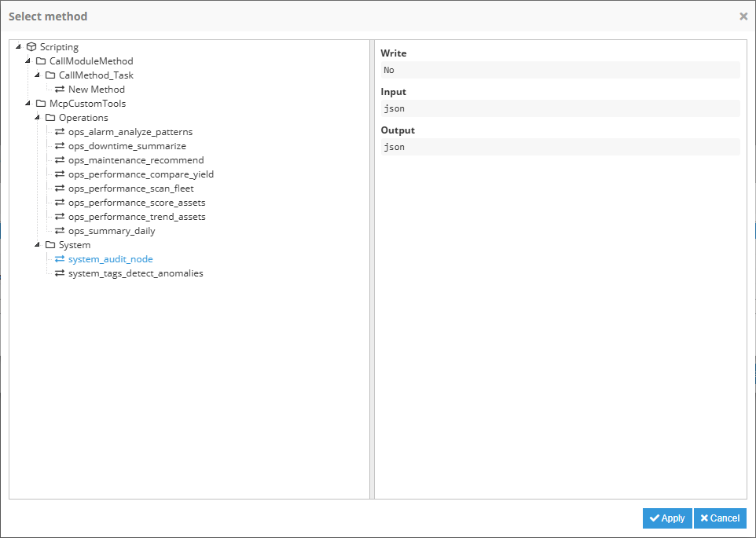Click the CallMethod_Task label
The image size is (756, 538).
tap(96, 75)
